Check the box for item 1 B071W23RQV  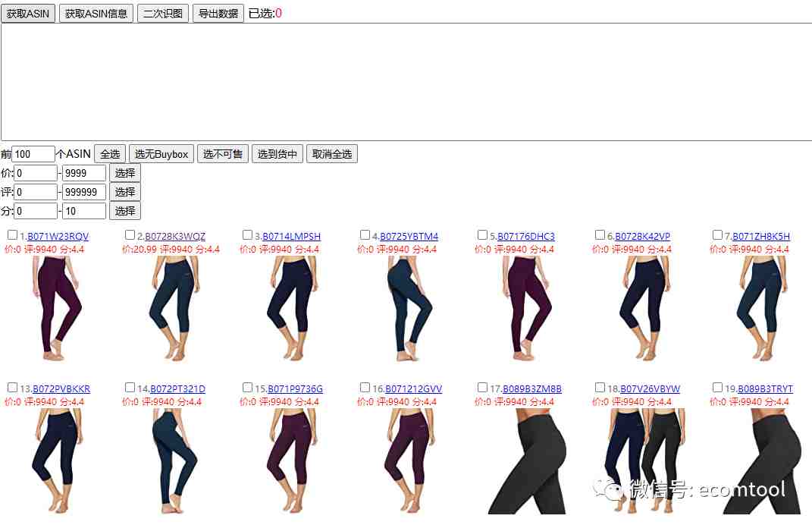coord(12,234)
